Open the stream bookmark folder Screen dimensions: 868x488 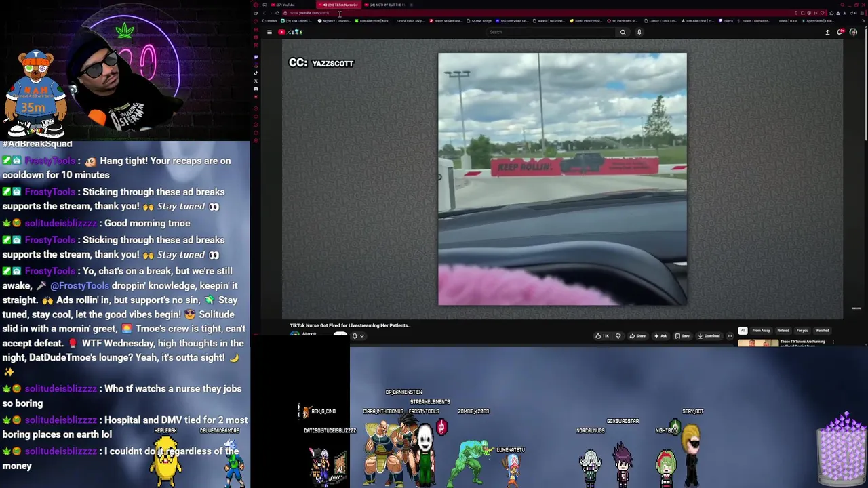(x=269, y=21)
